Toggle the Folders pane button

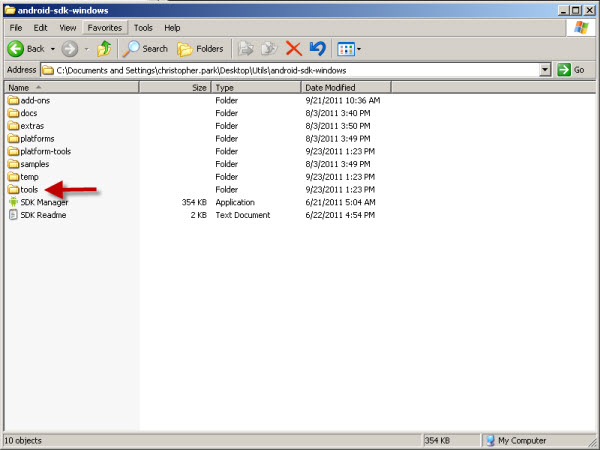(x=200, y=48)
